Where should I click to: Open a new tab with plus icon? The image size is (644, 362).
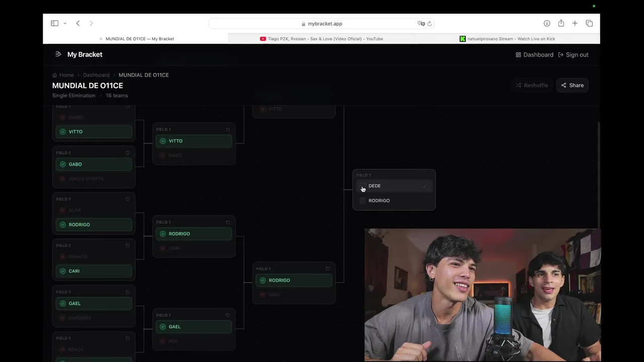[575, 23]
